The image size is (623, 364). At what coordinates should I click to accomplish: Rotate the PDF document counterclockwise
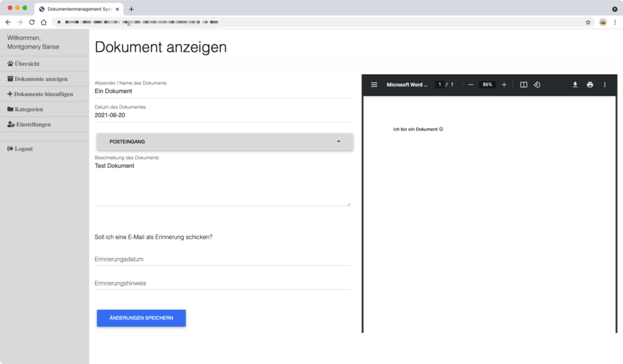(537, 84)
